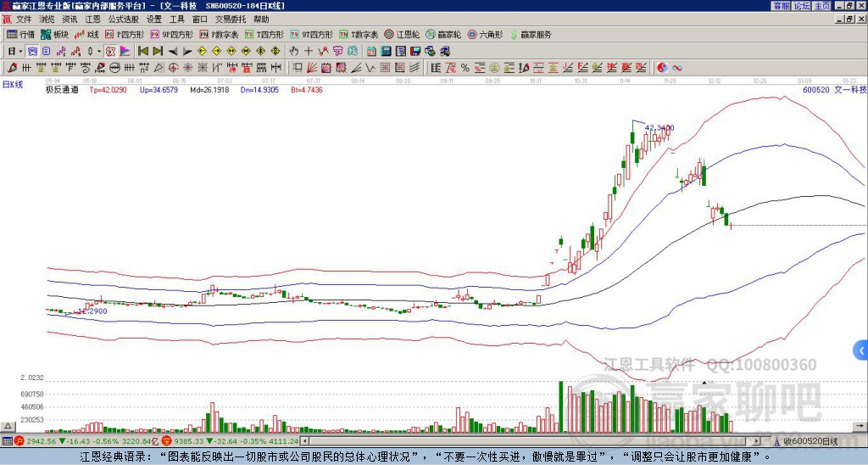Select the Gann fan lines tool
Image resolution: width=868 pixels, height=465 pixels.
[311, 68]
